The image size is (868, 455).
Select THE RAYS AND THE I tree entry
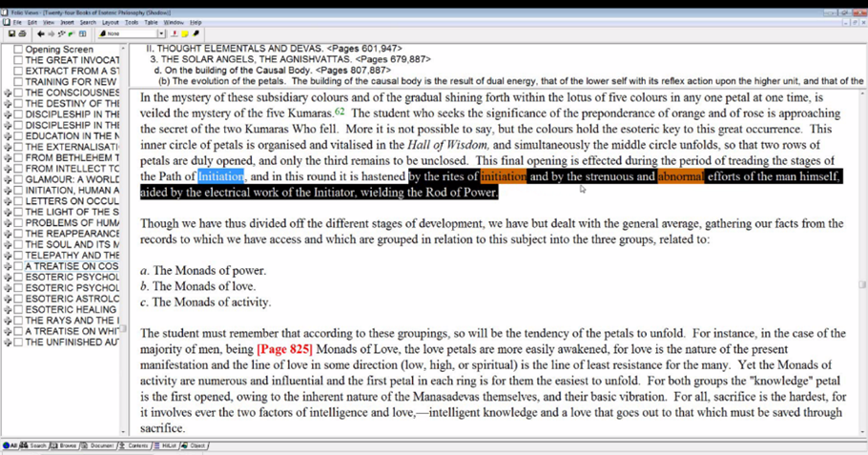point(72,321)
